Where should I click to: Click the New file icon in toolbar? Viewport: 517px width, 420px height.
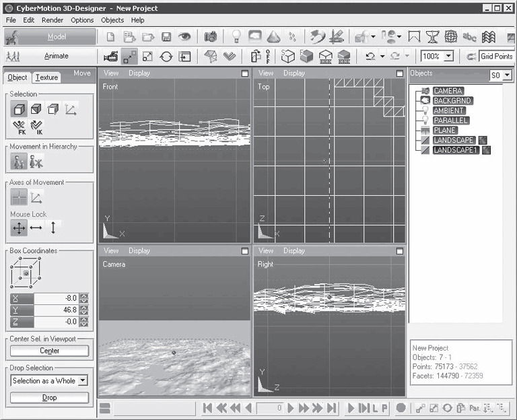pyautogui.click(x=111, y=37)
